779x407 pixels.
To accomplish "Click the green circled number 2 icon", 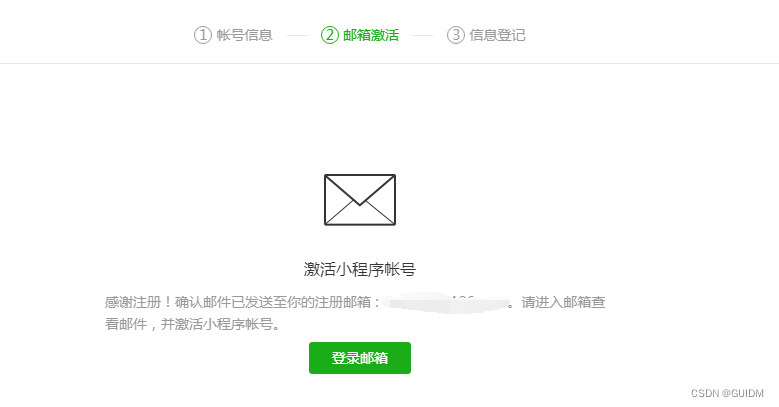I will (329, 35).
